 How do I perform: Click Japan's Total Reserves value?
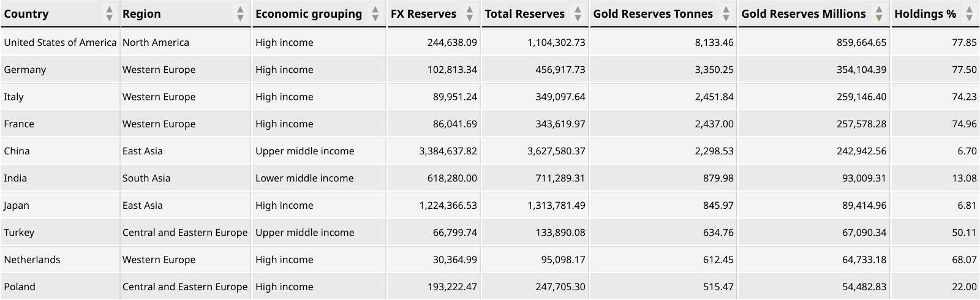pyautogui.click(x=556, y=205)
